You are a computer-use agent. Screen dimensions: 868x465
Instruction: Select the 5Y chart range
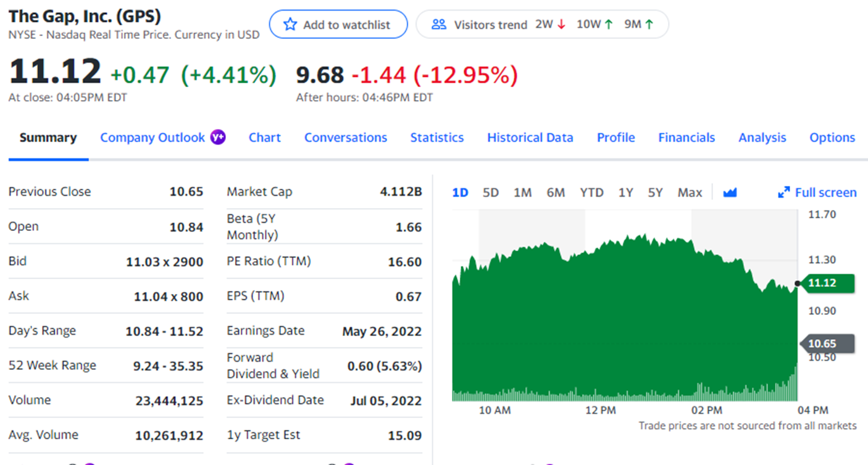coord(655,193)
